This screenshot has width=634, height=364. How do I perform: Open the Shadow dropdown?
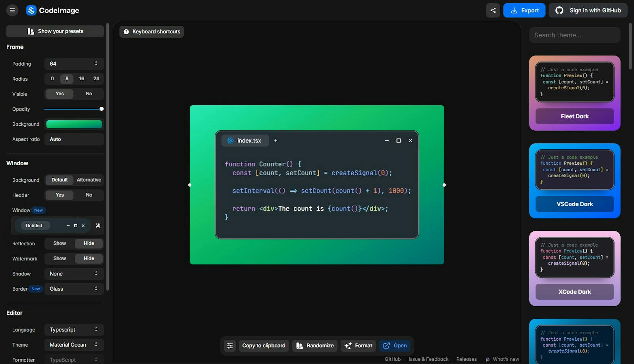pyautogui.click(x=74, y=274)
